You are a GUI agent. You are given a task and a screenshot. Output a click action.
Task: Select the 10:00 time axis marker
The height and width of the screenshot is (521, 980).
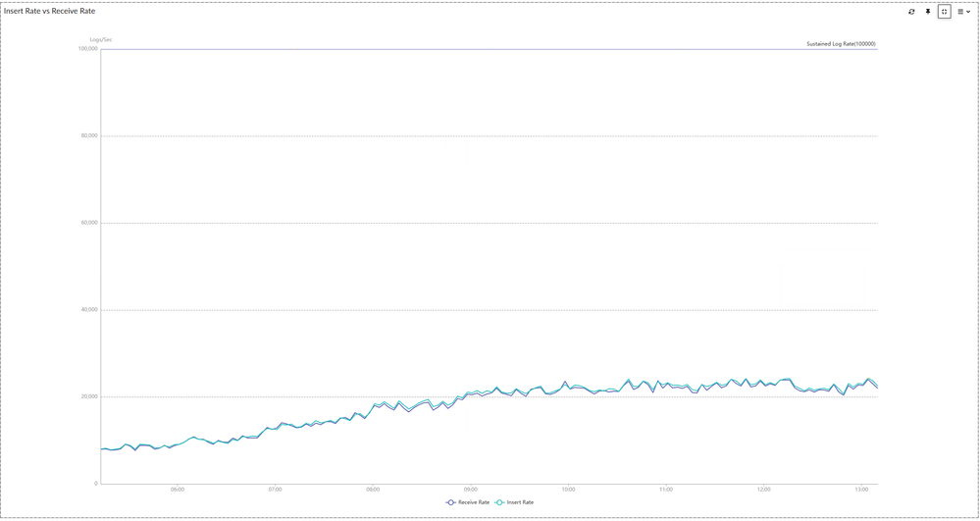[x=569, y=490]
